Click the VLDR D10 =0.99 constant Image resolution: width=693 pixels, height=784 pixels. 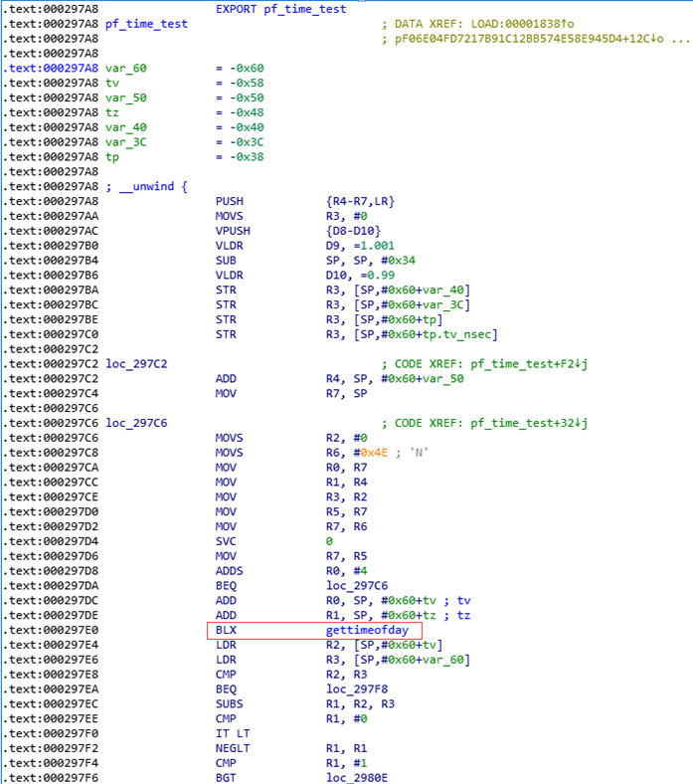coord(377,276)
